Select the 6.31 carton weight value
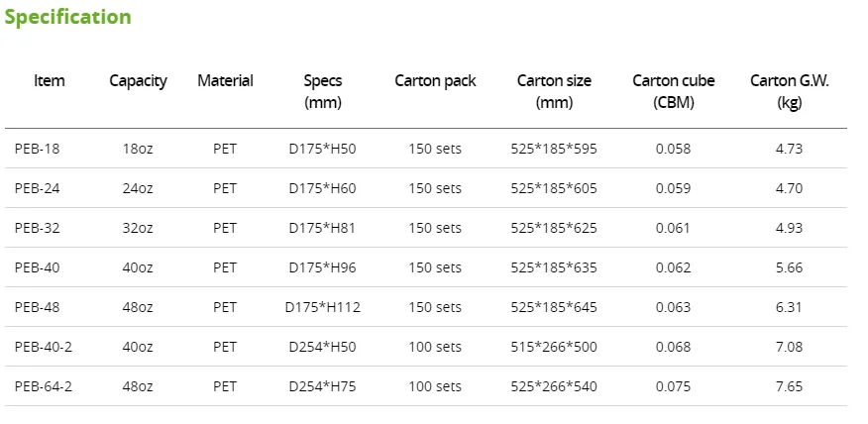Screen dimensions: 868x424 point(790,307)
